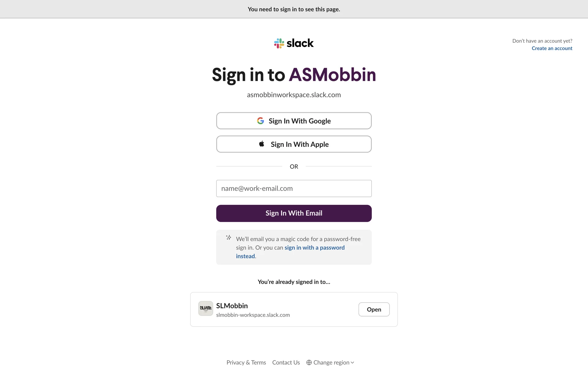Click the SLMobbin workspace avatar image
Viewport: 588px width, 368px height.
click(x=205, y=308)
